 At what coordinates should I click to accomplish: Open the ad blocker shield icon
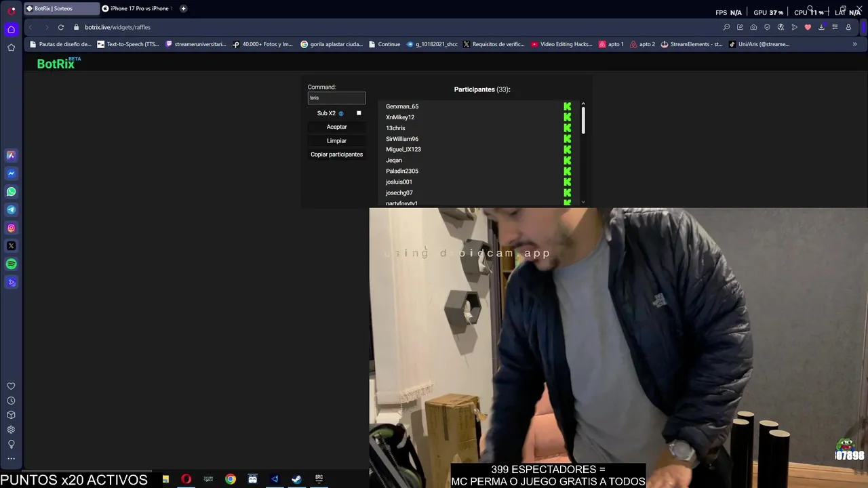tap(767, 27)
